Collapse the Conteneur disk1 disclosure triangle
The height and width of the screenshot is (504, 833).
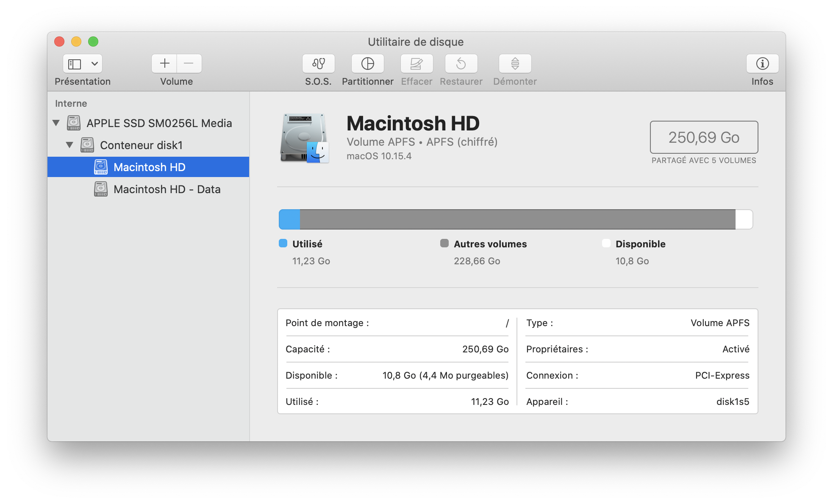69,145
